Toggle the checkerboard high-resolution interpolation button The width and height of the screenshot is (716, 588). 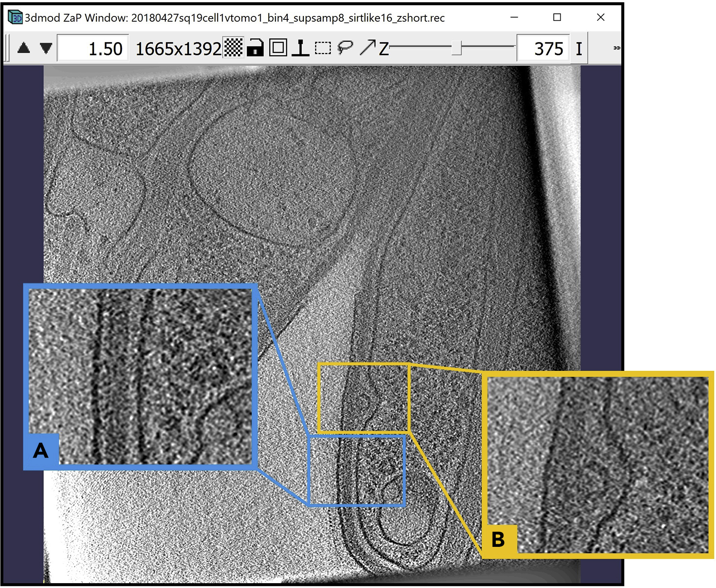233,48
